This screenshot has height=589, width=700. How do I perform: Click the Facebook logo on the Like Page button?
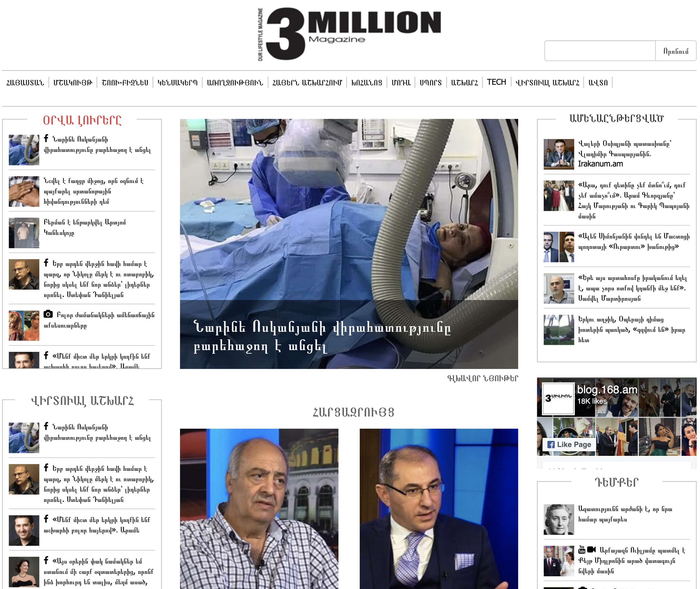(x=551, y=444)
